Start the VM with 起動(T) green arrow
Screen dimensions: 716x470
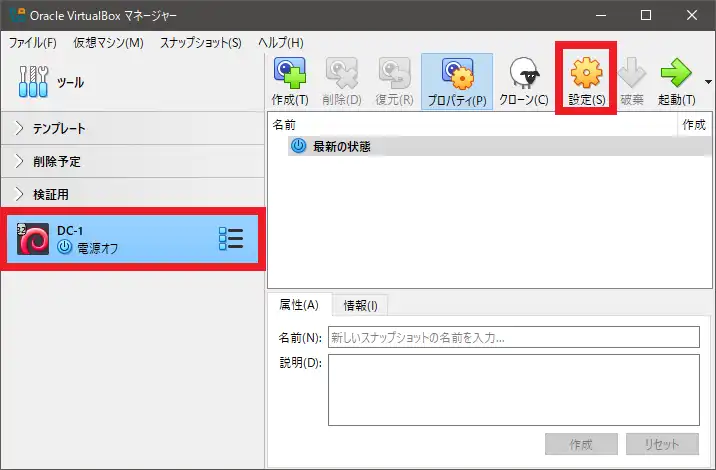click(x=676, y=73)
